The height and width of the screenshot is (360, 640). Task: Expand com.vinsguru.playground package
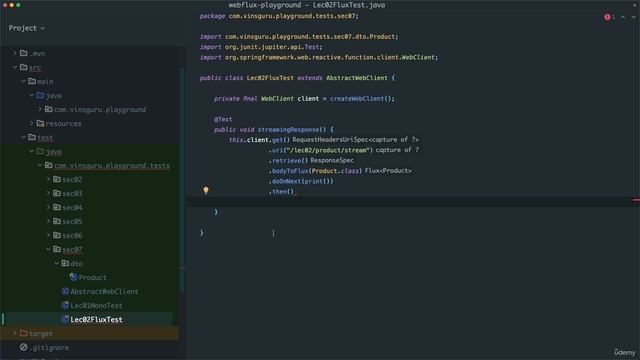(40, 109)
